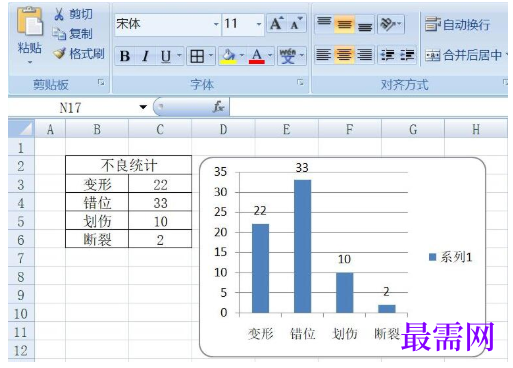
Task: Center text horizontally
Action: pos(344,55)
